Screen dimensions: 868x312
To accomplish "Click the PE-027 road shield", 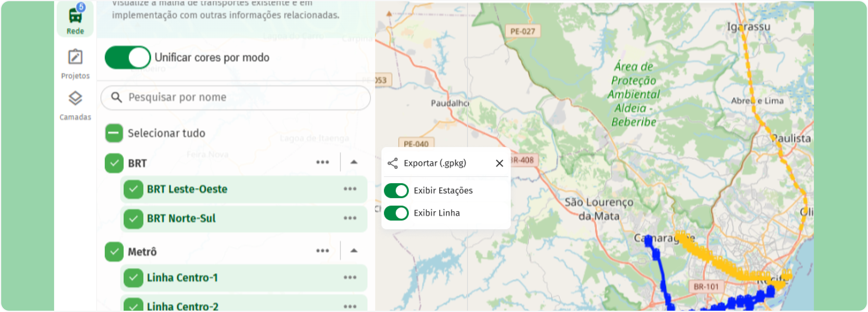I will click(x=523, y=31).
